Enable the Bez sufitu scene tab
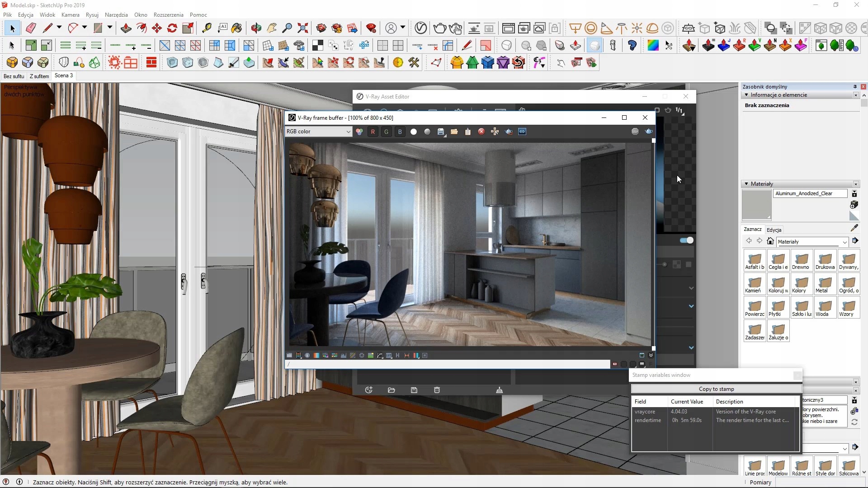Screen dimensions: 868x488 pos(14,75)
